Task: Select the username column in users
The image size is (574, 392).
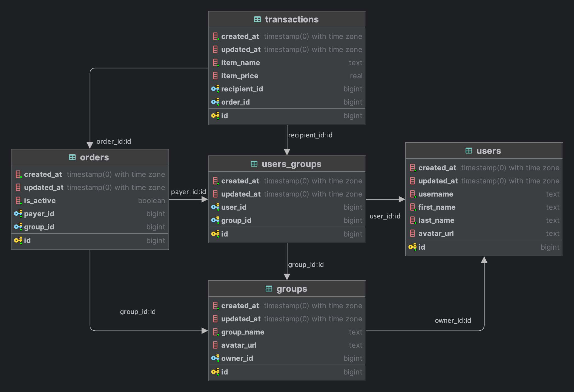Action: point(436,194)
